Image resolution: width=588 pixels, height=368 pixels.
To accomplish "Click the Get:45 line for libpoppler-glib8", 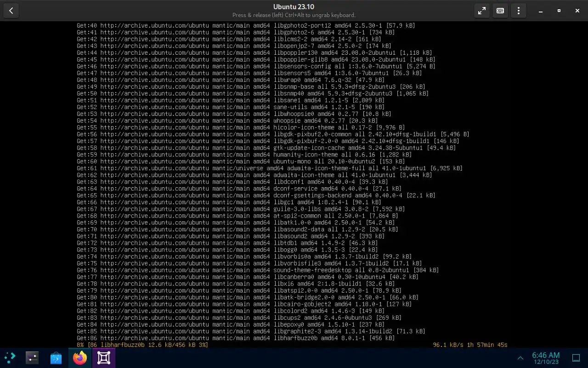I will (x=256, y=59).
